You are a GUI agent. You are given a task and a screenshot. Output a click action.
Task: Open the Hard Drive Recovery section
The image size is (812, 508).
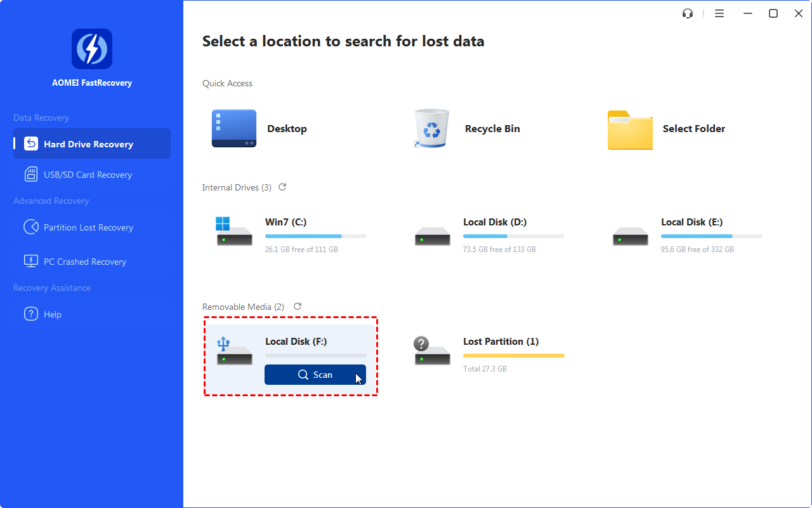click(x=92, y=144)
